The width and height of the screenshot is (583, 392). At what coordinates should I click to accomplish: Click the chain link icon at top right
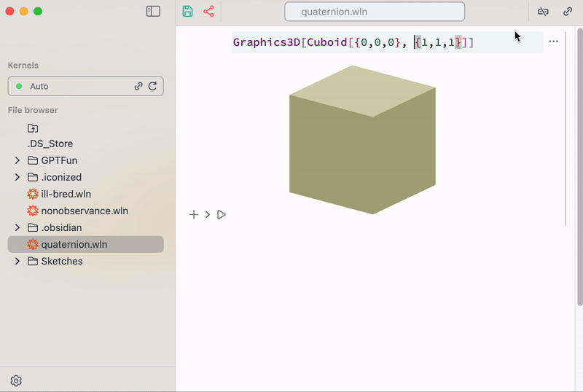click(x=568, y=12)
